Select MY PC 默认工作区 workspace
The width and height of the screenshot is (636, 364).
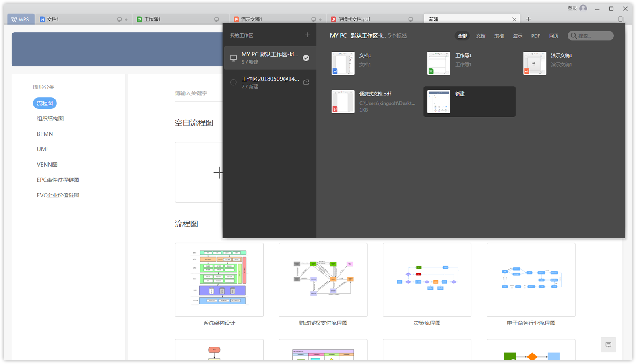pyautogui.click(x=270, y=58)
